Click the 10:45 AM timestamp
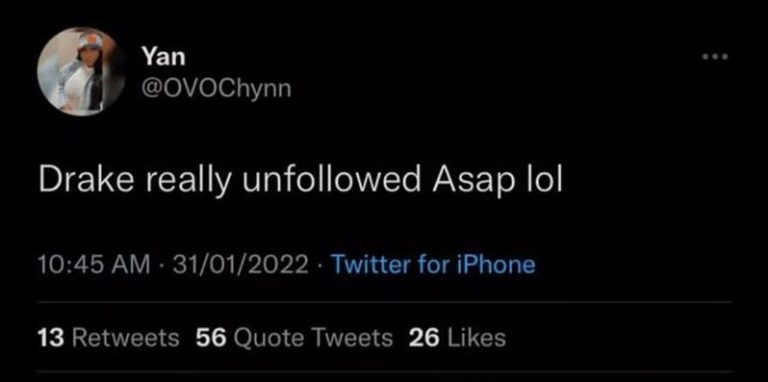This screenshot has height=382, width=768. pyautogui.click(x=94, y=265)
